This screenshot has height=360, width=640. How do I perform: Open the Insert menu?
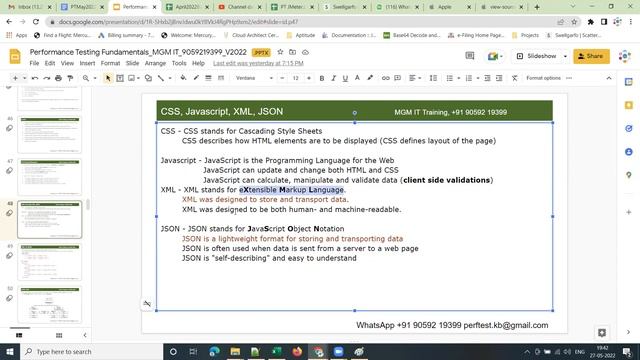[x=87, y=63]
